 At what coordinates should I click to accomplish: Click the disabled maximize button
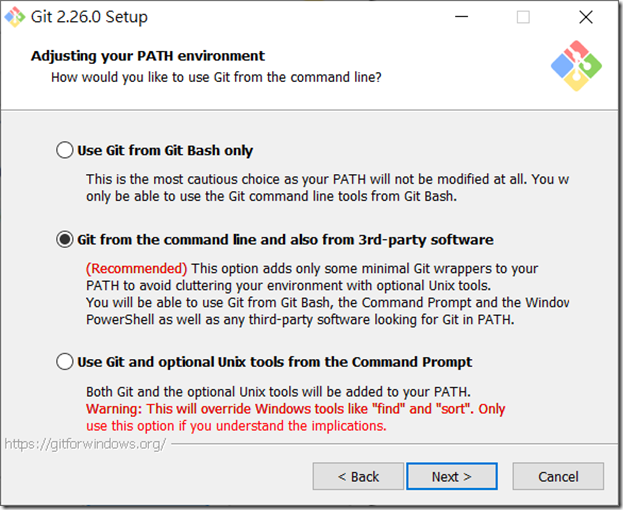(523, 17)
